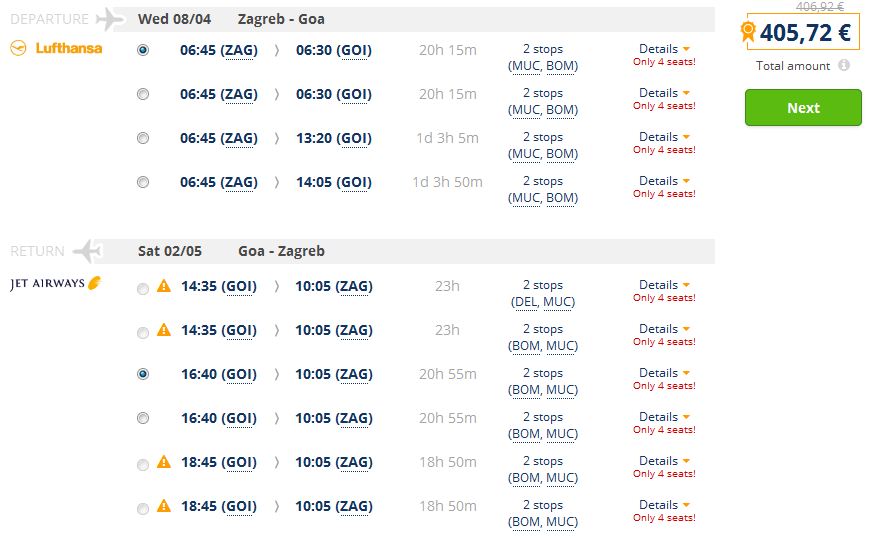Click BOM stop link in 14:05 departure row

point(560,198)
